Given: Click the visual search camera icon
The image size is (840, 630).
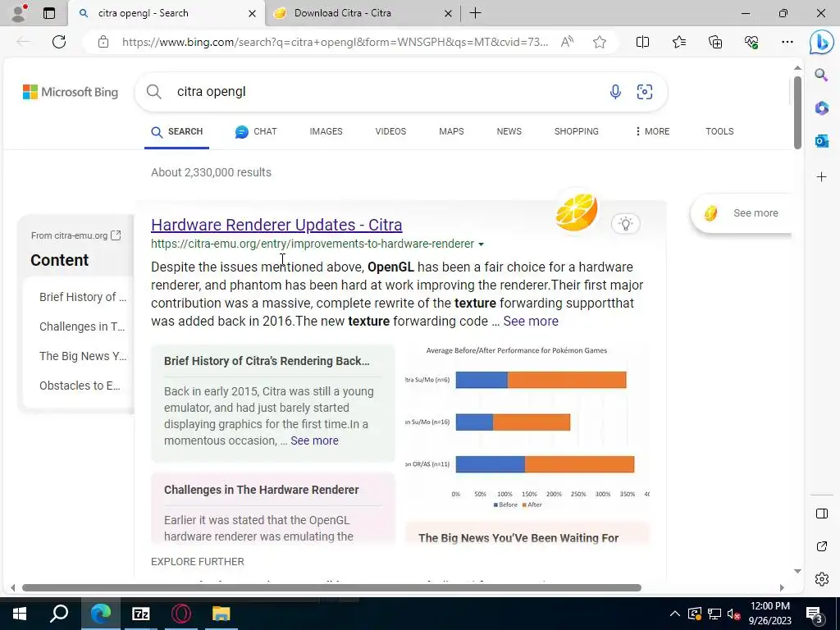Looking at the screenshot, I should (645, 92).
